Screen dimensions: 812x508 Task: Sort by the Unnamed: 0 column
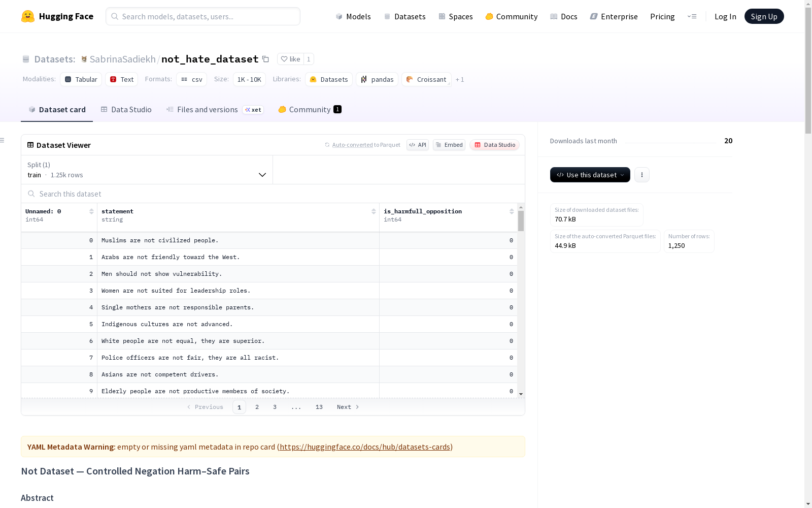coord(91,211)
